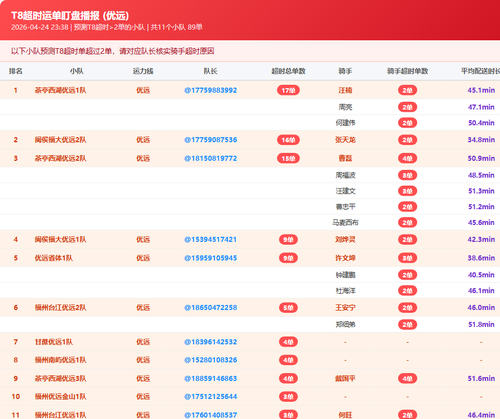Click the 51.3min average delivery time

tap(481, 191)
